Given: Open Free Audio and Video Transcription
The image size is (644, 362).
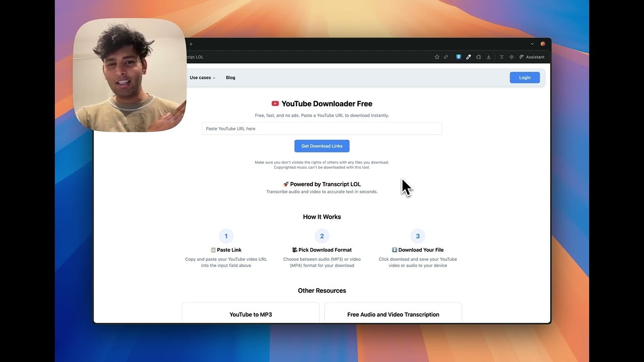Looking at the screenshot, I should (393, 314).
